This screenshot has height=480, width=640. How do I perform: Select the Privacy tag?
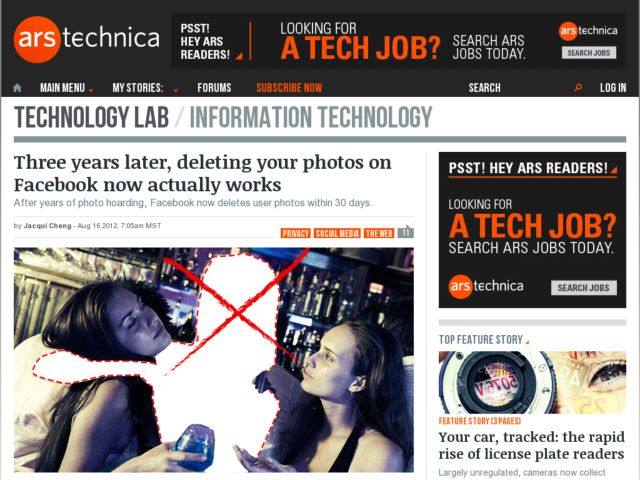pos(296,233)
